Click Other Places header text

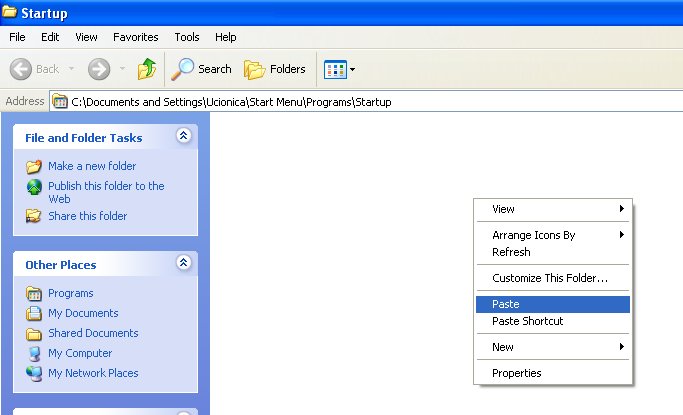coord(61,265)
